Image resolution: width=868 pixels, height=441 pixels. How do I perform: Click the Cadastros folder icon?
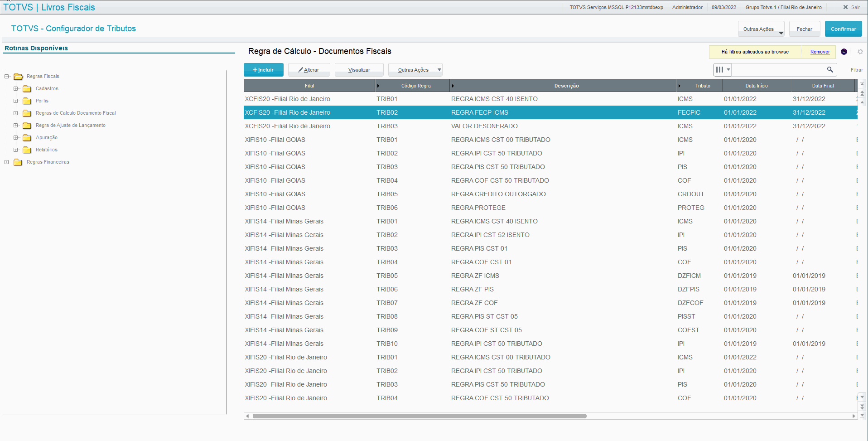pyautogui.click(x=27, y=88)
